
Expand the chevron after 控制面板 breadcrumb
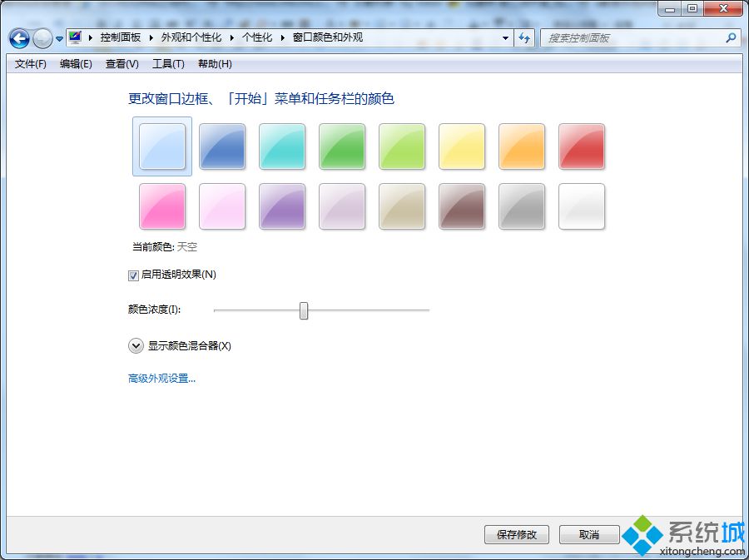tap(151, 37)
